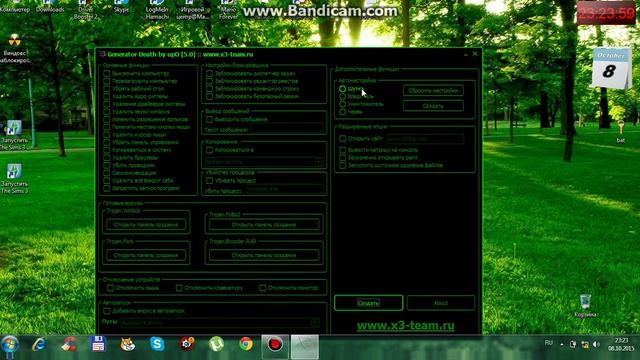Check Заблокировать командную строку option
Screen dimensions: 640x360
(x=209, y=89)
